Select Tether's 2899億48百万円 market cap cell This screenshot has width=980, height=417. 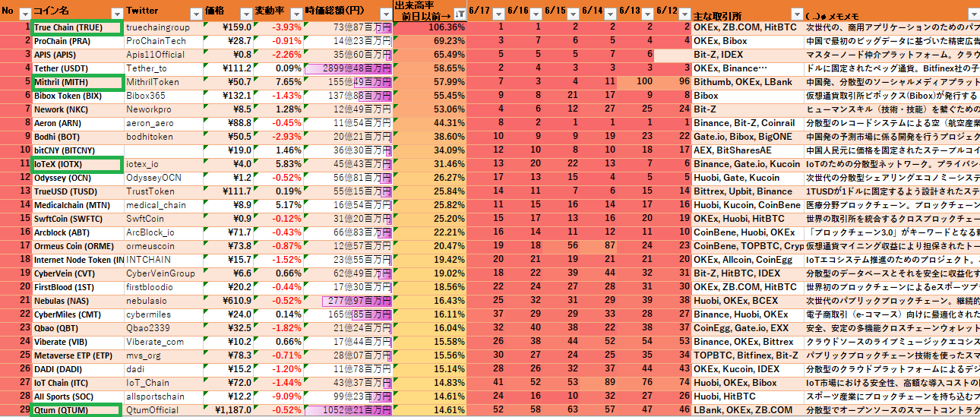348,68
